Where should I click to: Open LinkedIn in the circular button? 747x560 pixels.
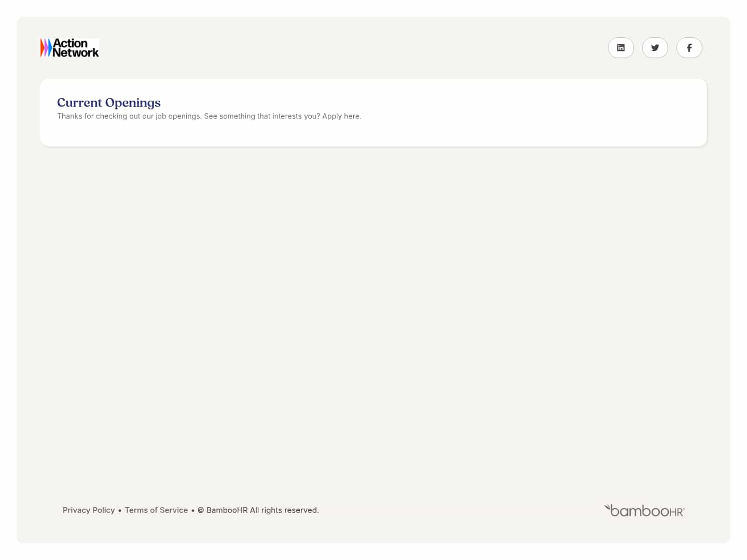pyautogui.click(x=620, y=47)
